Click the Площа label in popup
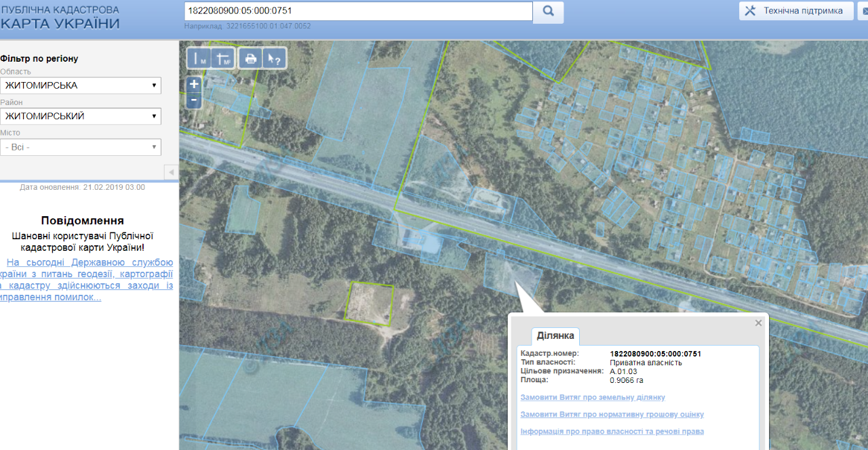 pos(534,380)
